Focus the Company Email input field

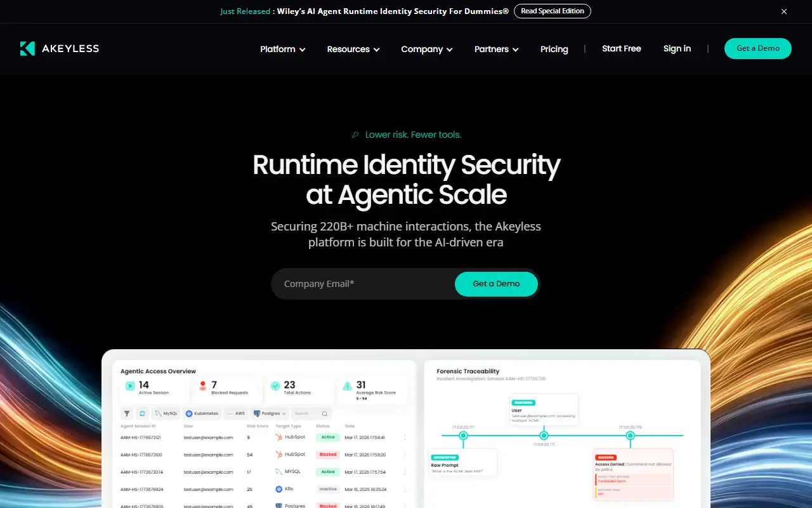coord(363,284)
